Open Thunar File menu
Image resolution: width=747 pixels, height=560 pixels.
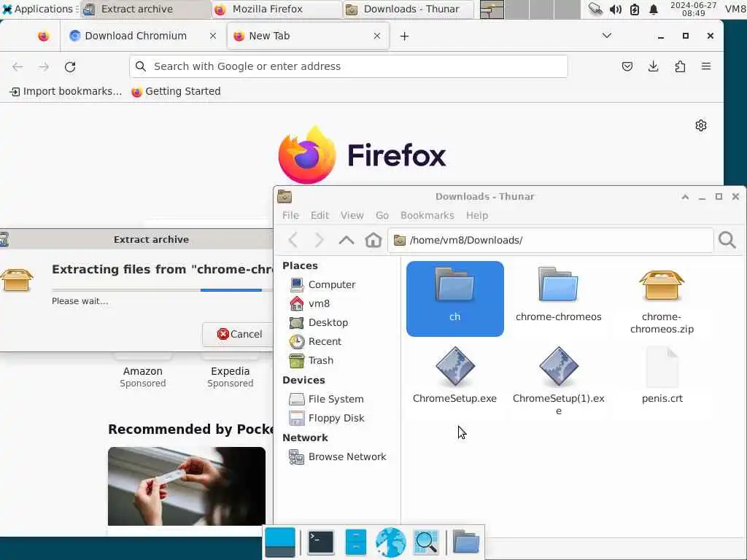coord(290,215)
